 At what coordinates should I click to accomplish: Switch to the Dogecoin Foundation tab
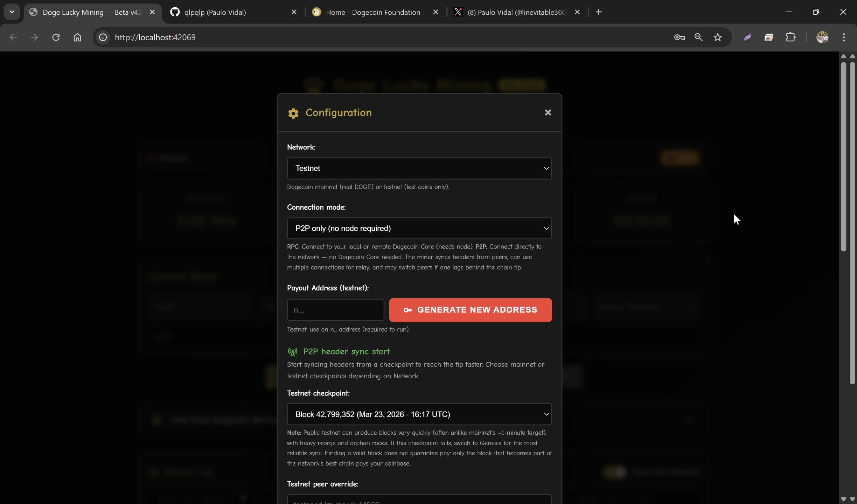point(372,12)
